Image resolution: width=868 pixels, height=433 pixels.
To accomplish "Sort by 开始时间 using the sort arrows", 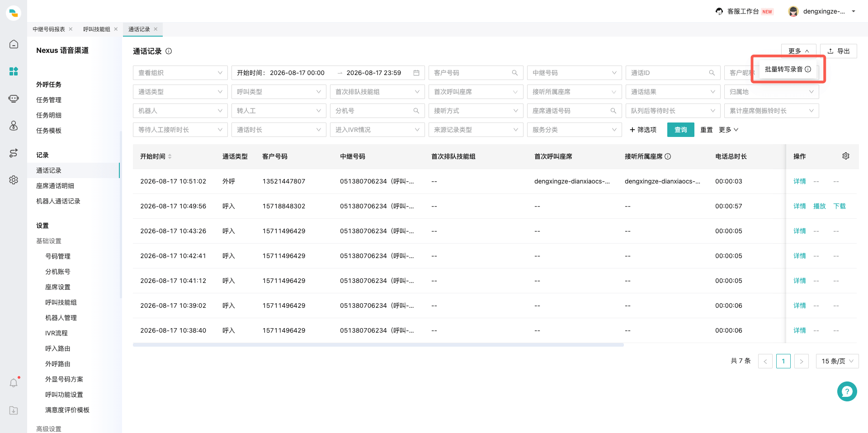I will click(170, 156).
